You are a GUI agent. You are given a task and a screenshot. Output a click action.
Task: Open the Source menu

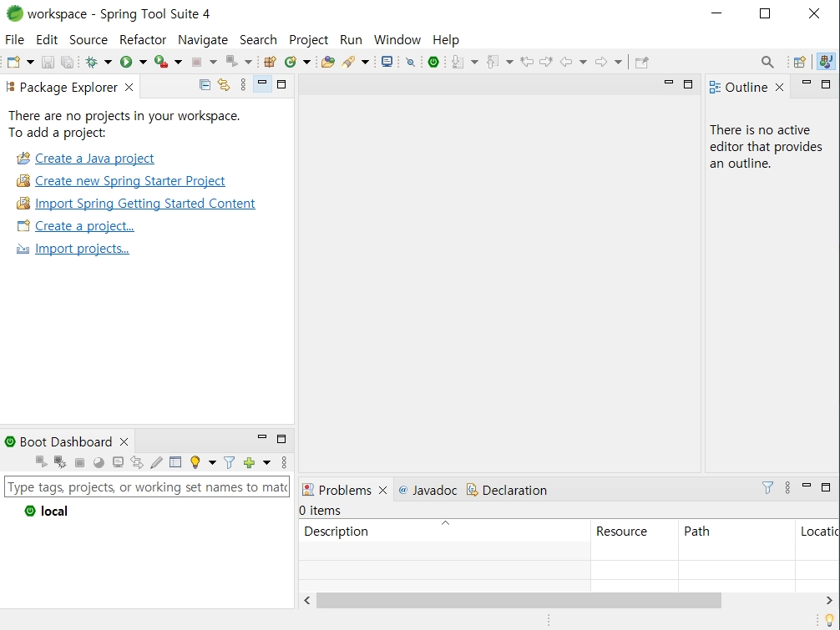(89, 39)
